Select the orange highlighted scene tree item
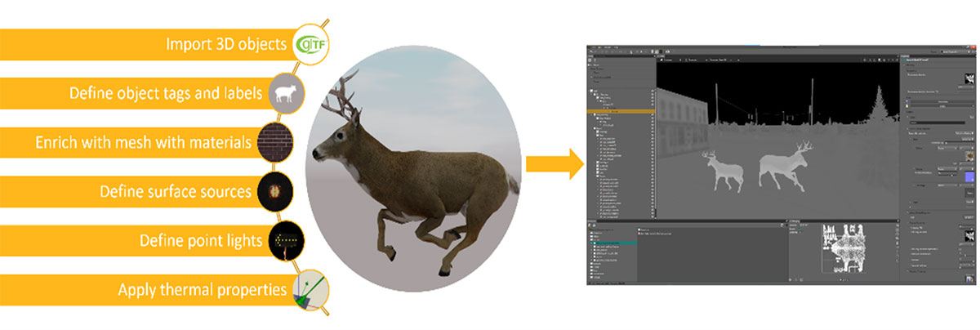This screenshot has width=980, height=330. click(621, 111)
